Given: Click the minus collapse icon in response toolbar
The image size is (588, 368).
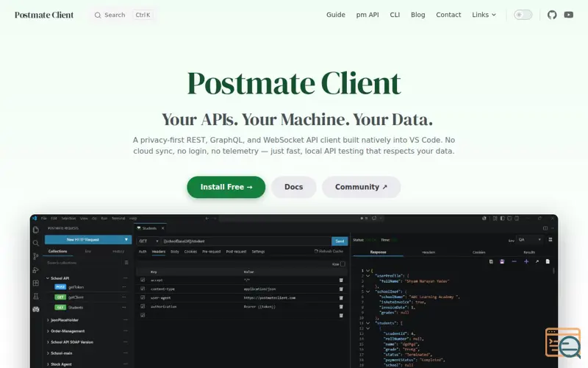Looking at the screenshot, I should (x=514, y=262).
